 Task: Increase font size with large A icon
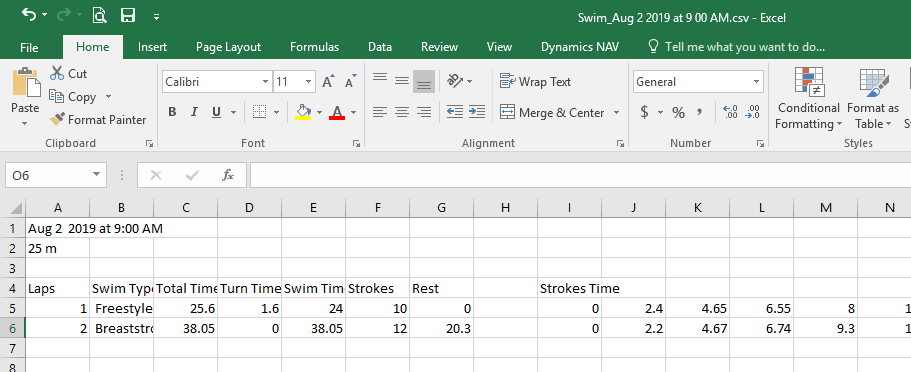[328, 82]
